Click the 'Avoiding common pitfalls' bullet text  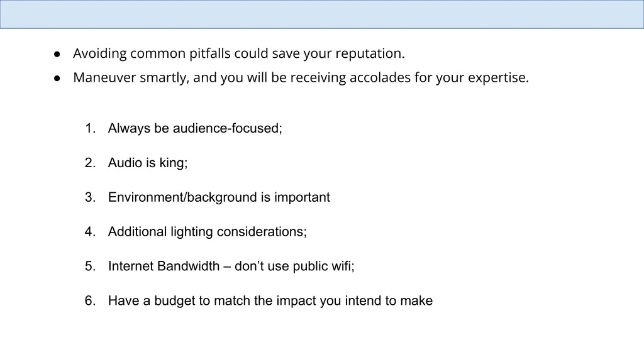click(238, 53)
